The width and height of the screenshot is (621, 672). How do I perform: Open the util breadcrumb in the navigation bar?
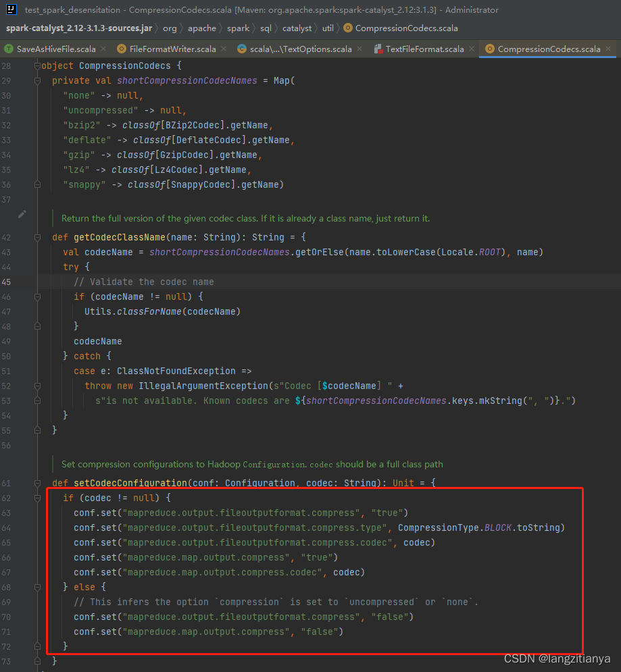328,28
